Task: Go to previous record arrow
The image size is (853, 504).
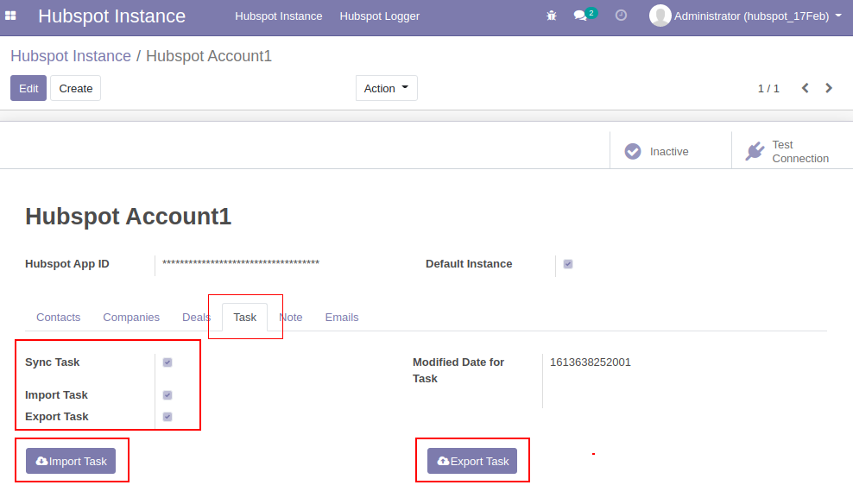Action: [806, 88]
